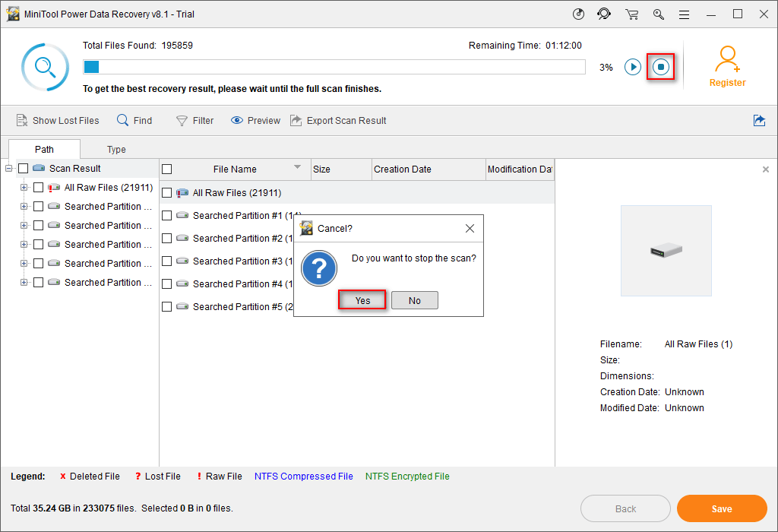
Task: Open the Filter tool
Action: pos(194,120)
